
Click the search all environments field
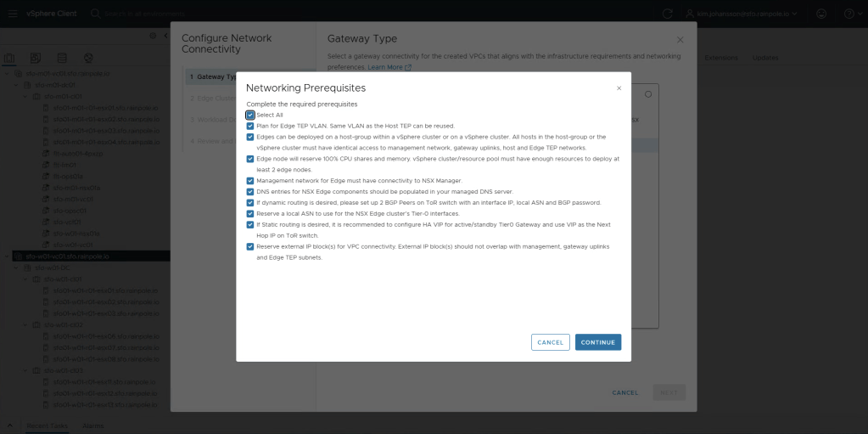[170, 14]
